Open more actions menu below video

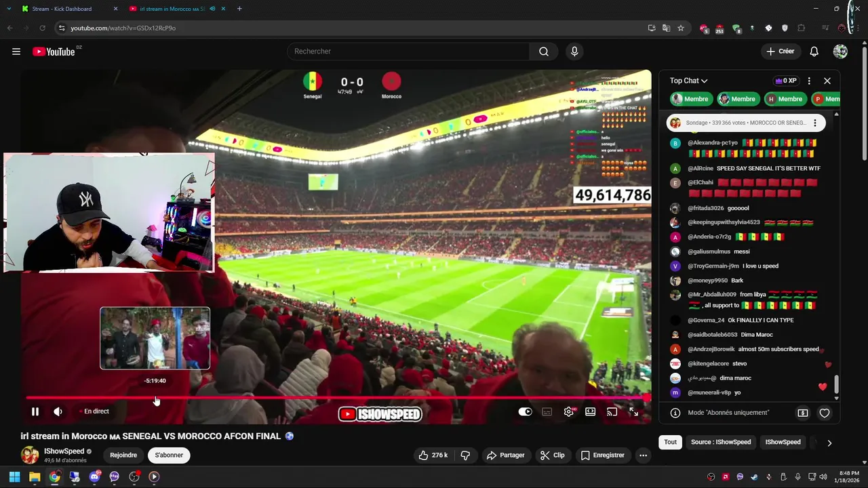(643, 455)
